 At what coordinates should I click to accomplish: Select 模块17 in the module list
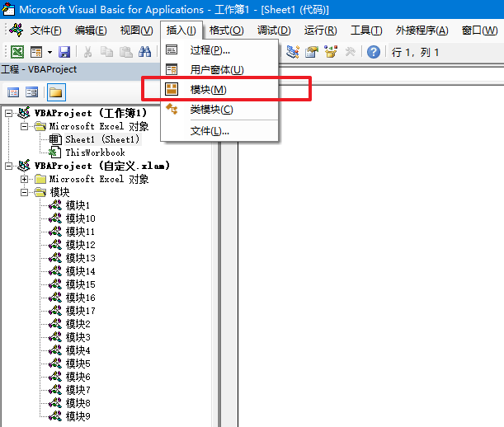coord(81,311)
